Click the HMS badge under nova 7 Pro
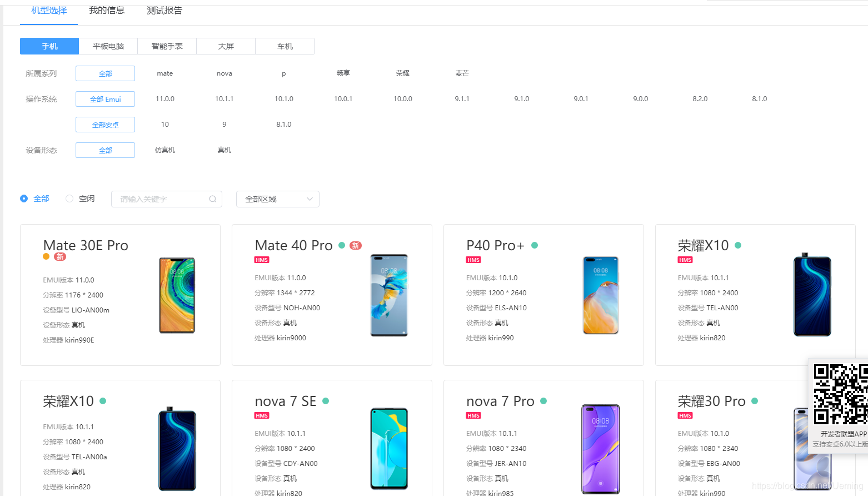 point(473,415)
